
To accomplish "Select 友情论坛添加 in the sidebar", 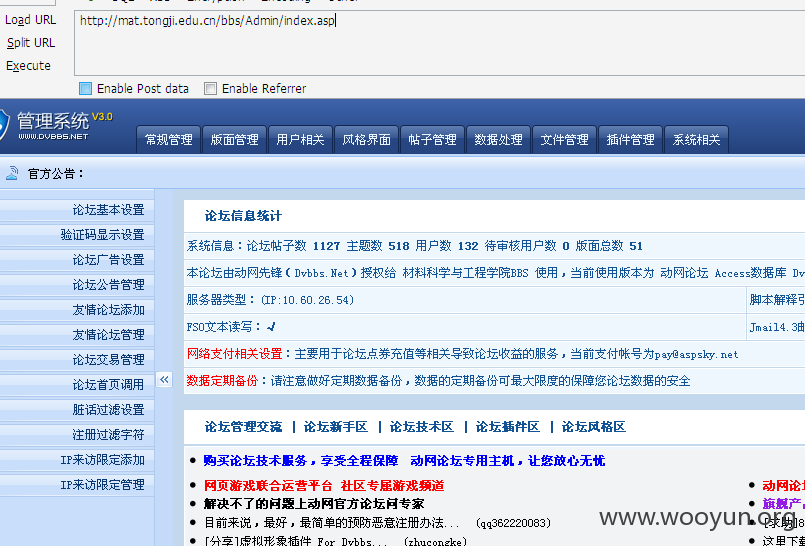I will [x=77, y=310].
